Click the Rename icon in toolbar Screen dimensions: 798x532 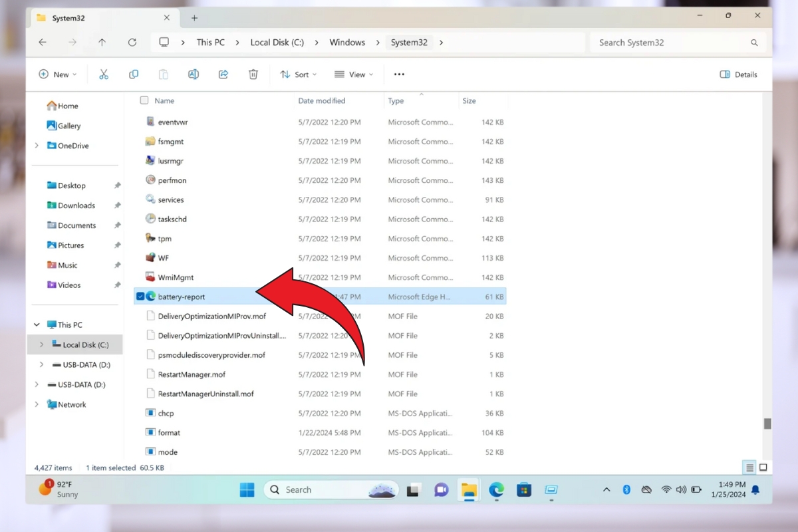click(194, 74)
